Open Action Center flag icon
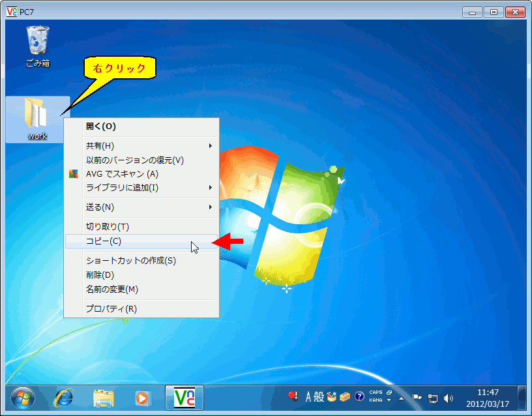Screen dimensions: 532x416 tap(417, 398)
